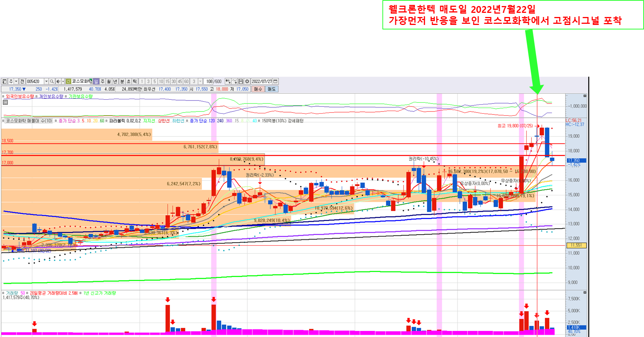This screenshot has height=337, width=644.
Task: Click the add indicator icon
Action: coord(228,81)
